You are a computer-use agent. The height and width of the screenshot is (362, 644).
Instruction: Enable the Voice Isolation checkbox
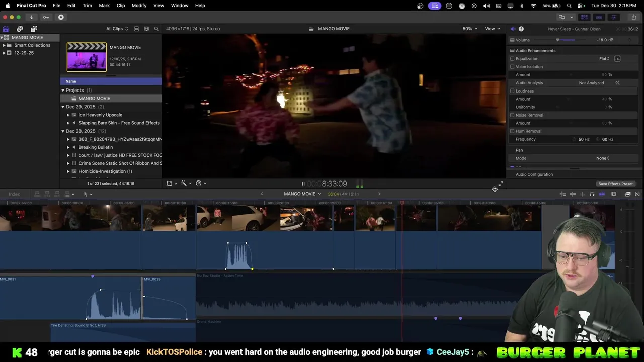coord(512,67)
